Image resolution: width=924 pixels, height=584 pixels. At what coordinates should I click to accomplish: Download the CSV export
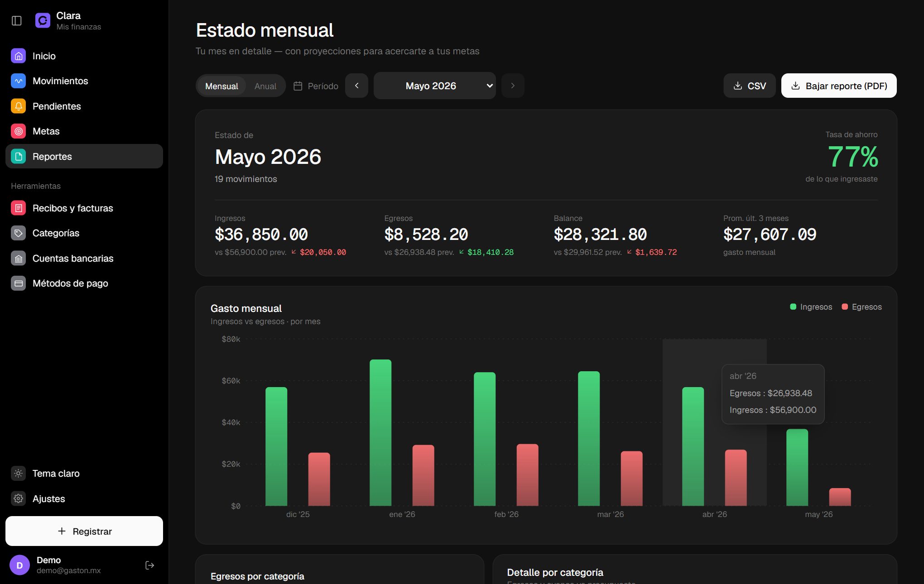coord(749,86)
